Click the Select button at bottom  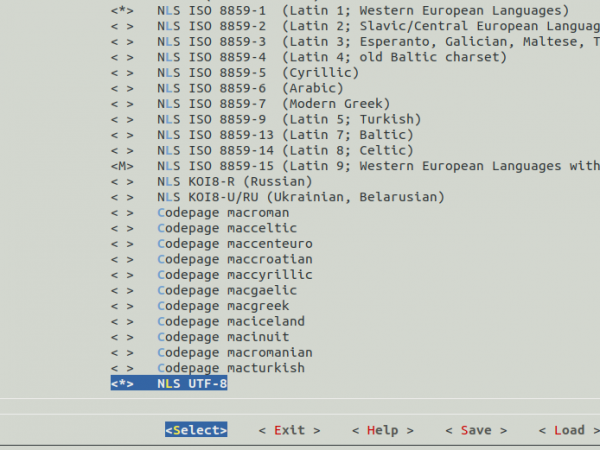point(196,430)
